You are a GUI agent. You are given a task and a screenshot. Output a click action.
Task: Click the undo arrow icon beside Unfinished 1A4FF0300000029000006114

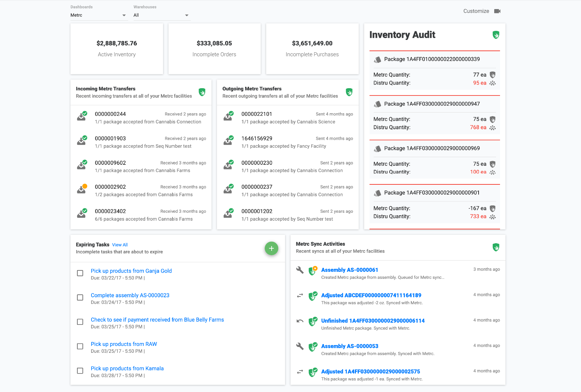pyautogui.click(x=300, y=321)
